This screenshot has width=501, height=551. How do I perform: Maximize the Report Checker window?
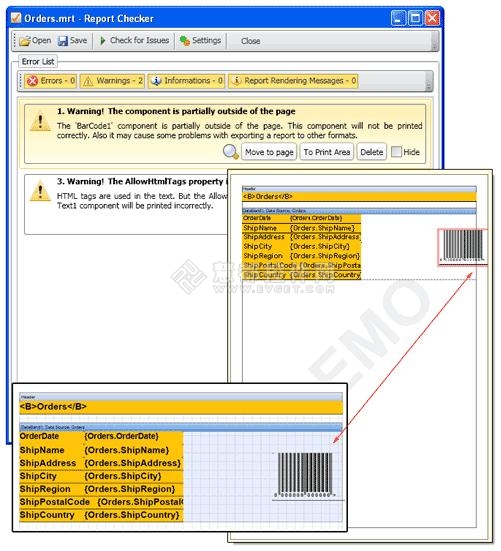coord(415,18)
